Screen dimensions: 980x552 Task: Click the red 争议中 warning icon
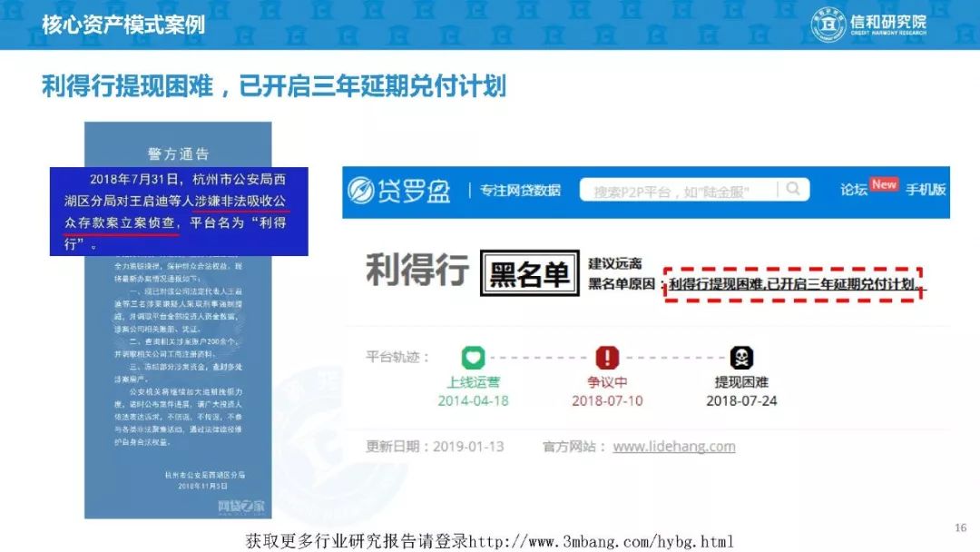point(607,358)
